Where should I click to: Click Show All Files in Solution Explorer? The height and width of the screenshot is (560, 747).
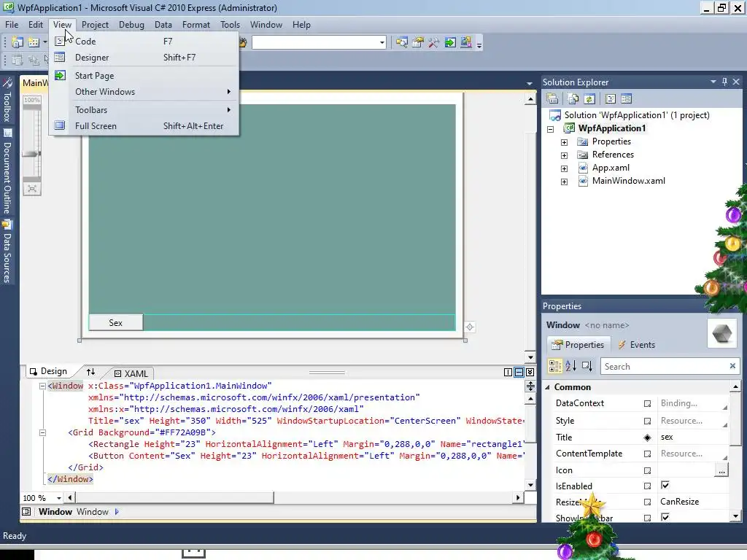coord(573,98)
